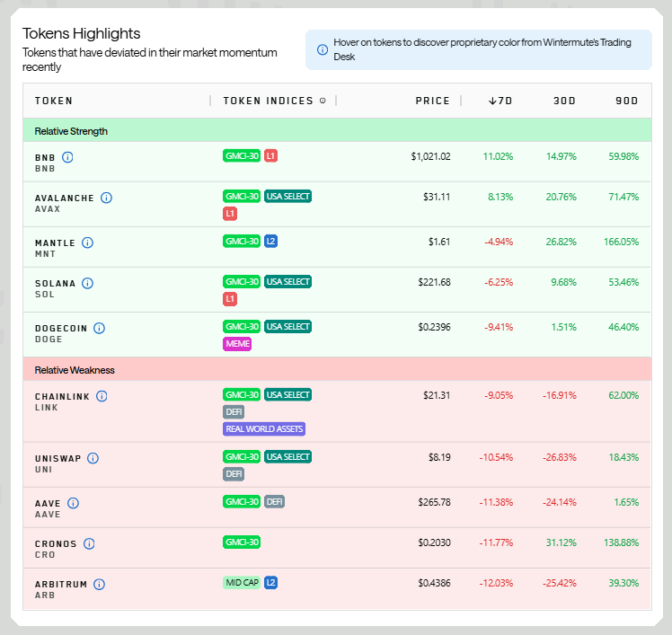
Task: Click the DEFI tag in the Uniswap row
Action: click(234, 474)
